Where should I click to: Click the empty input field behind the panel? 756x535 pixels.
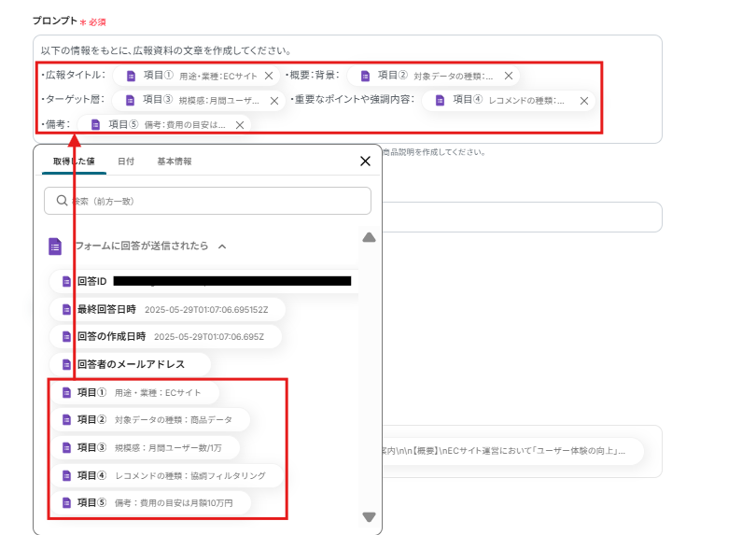pyautogui.click(x=522, y=218)
